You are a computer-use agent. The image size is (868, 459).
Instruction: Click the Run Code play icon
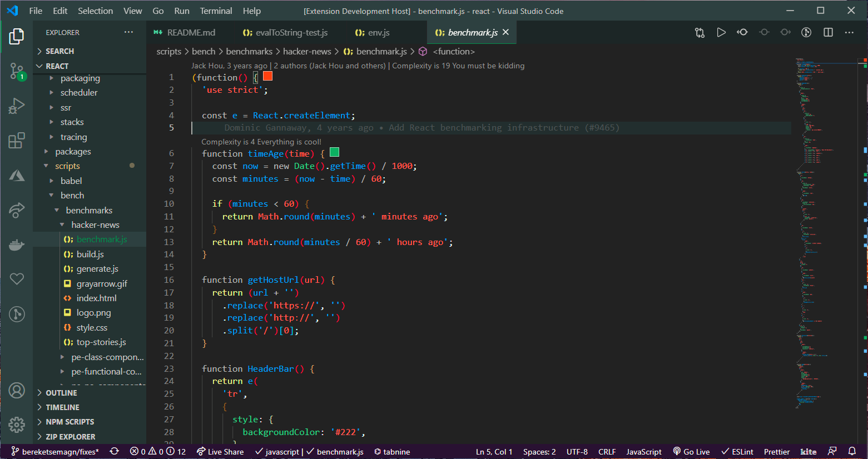pyautogui.click(x=721, y=33)
